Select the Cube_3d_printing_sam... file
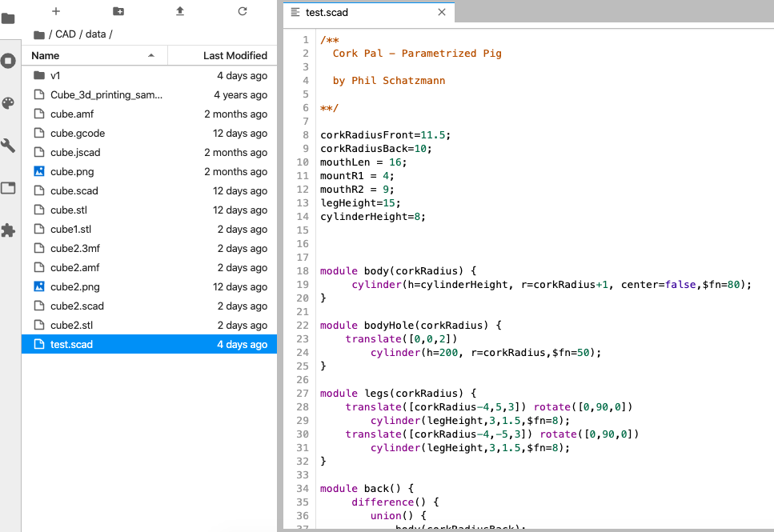This screenshot has height=532, width=774. [x=149, y=94]
